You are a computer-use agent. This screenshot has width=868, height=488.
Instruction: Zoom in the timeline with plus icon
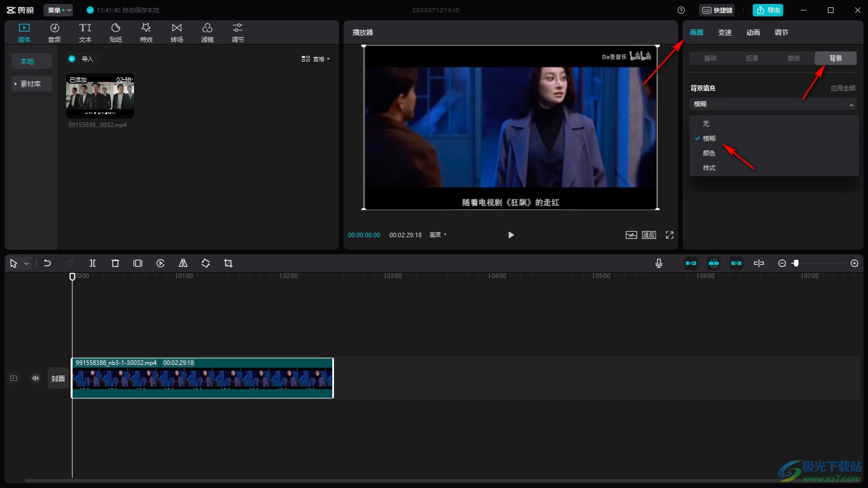click(x=854, y=263)
